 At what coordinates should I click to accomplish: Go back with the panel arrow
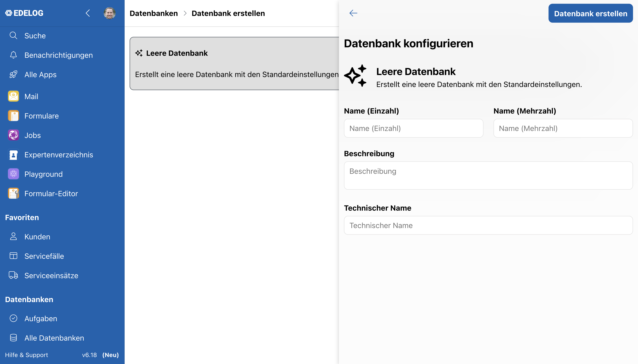click(353, 13)
